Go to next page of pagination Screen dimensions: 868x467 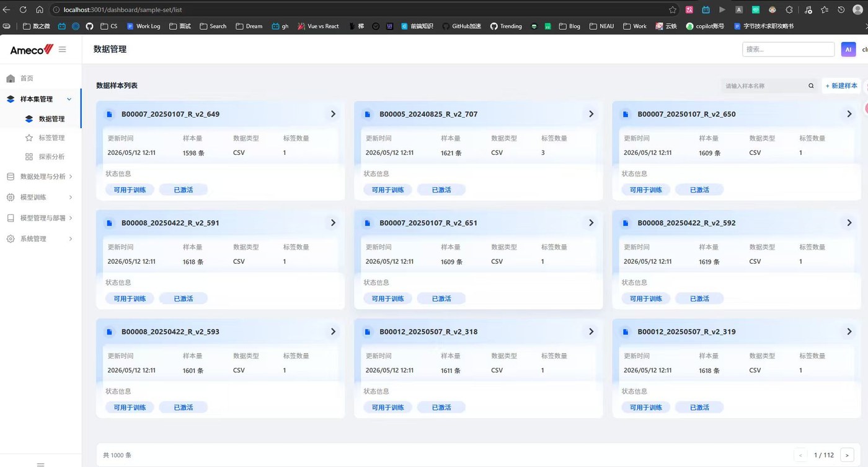(x=847, y=455)
